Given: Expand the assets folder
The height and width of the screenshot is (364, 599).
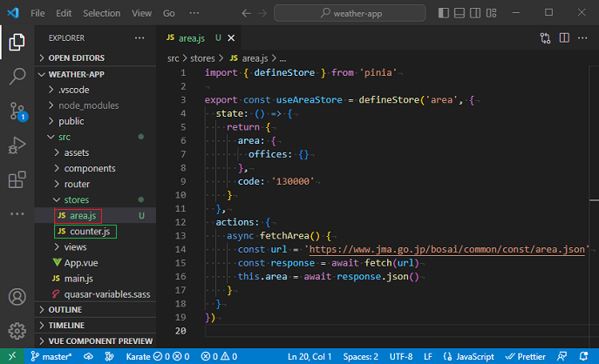Looking at the screenshot, I should 96,152.
